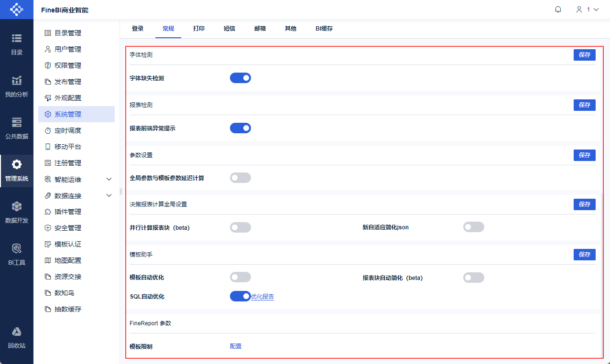
Task: Save the 参数设置 section
Action: pos(585,155)
